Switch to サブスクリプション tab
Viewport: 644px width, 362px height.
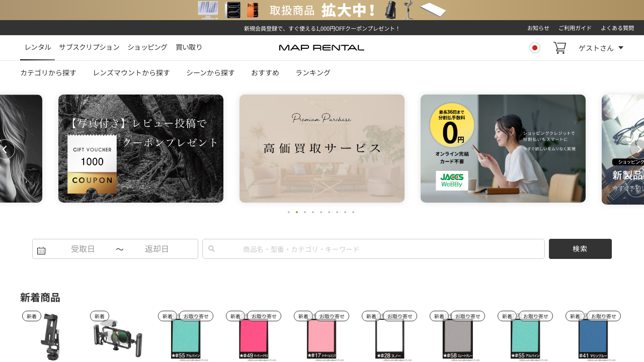pyautogui.click(x=89, y=47)
